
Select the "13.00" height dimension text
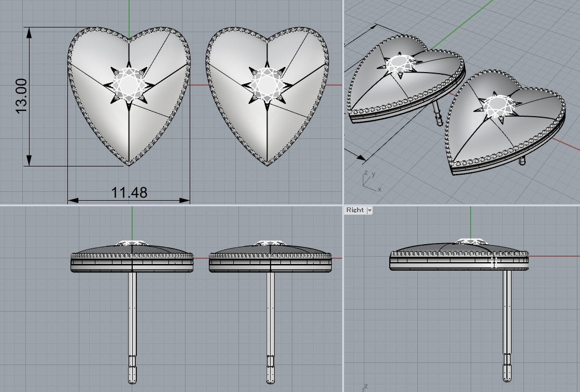(21, 96)
